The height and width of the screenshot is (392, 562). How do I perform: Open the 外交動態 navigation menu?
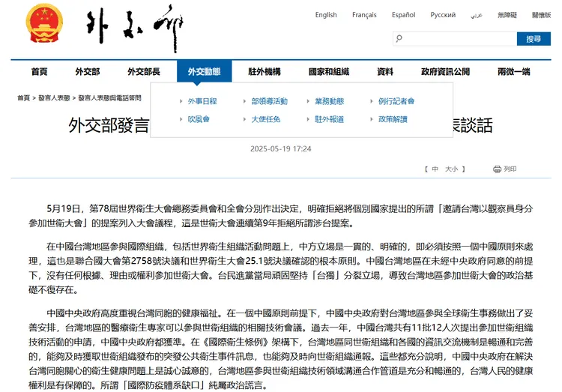[204, 71]
